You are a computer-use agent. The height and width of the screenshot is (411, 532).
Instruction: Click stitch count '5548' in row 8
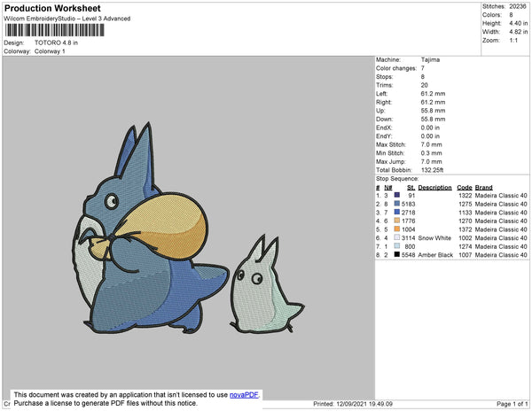tap(408, 255)
